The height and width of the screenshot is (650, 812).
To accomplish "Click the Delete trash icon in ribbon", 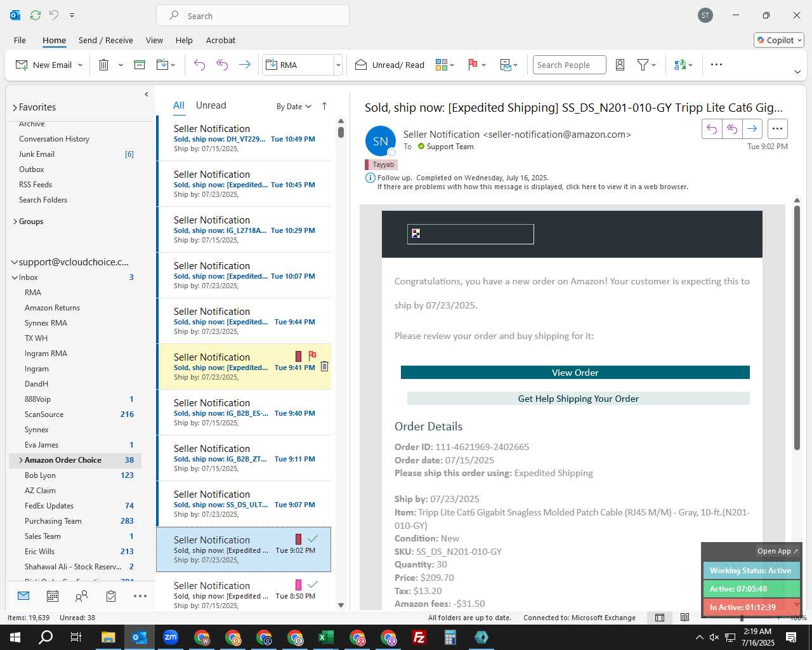I will point(104,65).
